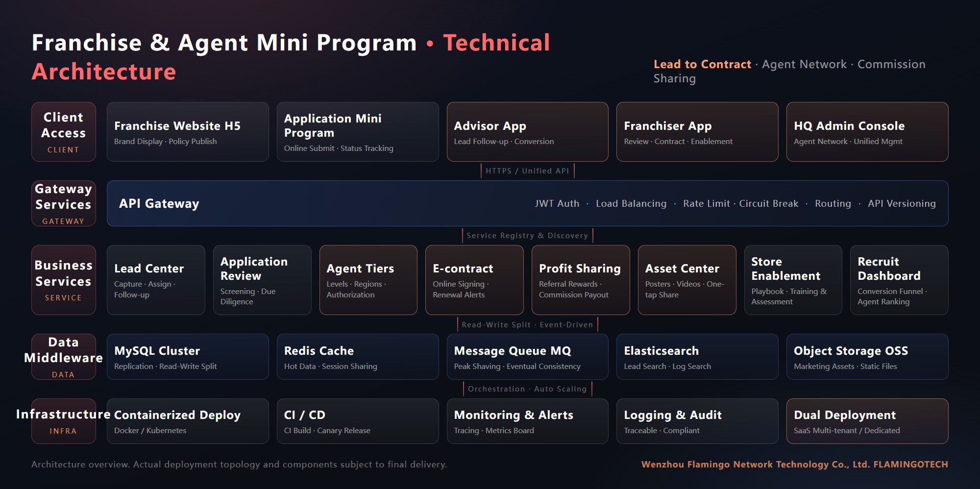Click the Monitoring & Alerts card
The width and height of the screenshot is (980, 489).
(x=528, y=421)
